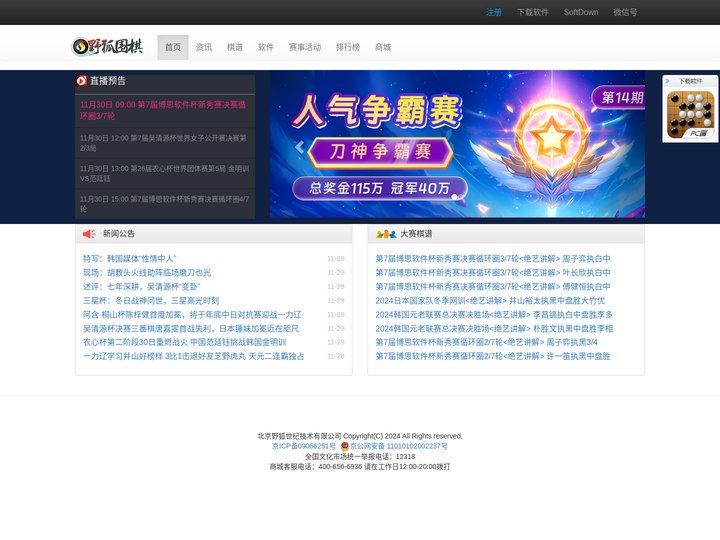Image resolution: width=720 pixels, height=540 pixels.
Task: Click the 野狐围棋 logo
Action: [107, 46]
